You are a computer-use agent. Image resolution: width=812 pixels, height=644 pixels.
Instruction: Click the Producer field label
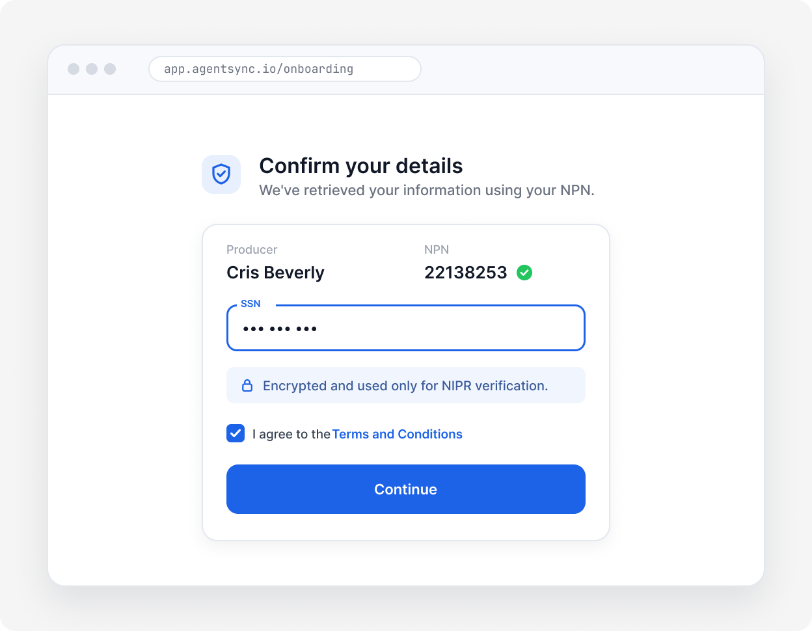pyautogui.click(x=252, y=250)
